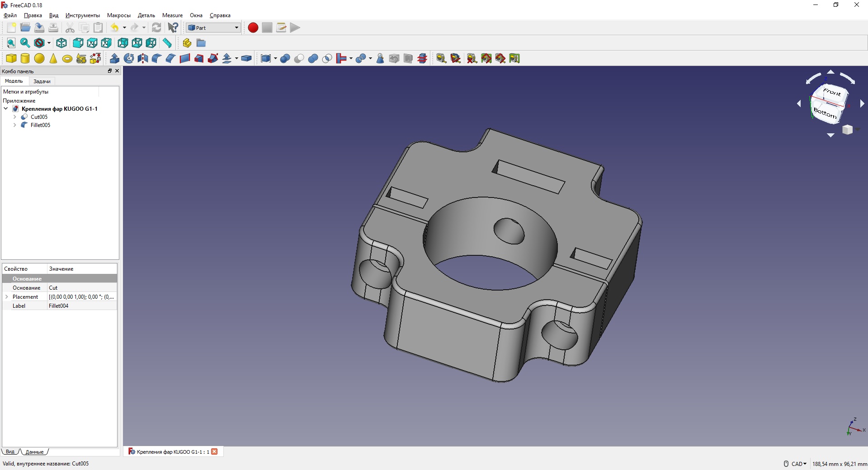Open the Макросы menu
The height and width of the screenshot is (470, 868).
(118, 15)
